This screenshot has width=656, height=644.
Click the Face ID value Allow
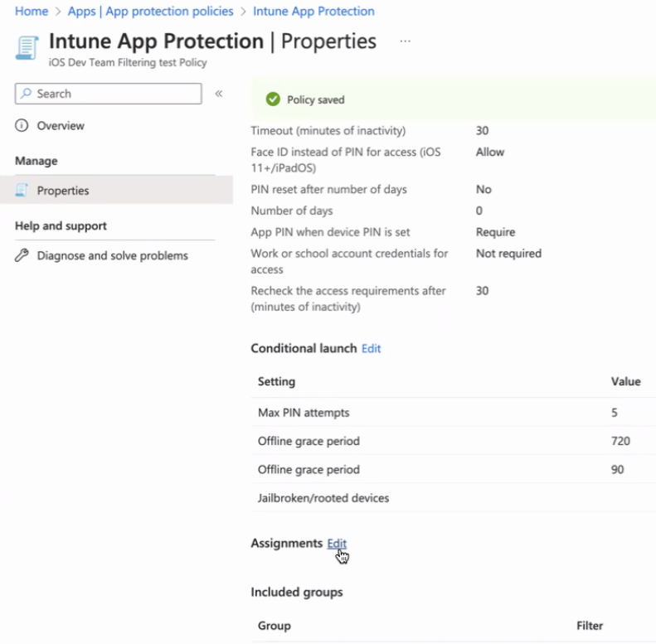pyautogui.click(x=490, y=152)
